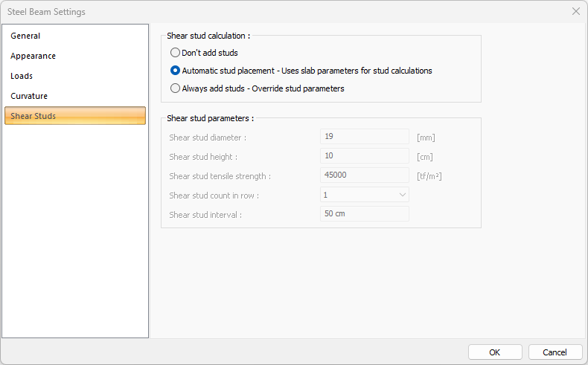Image resolution: width=588 pixels, height=365 pixels.
Task: Select the Shear Studs sidebar item
Action: click(33, 116)
